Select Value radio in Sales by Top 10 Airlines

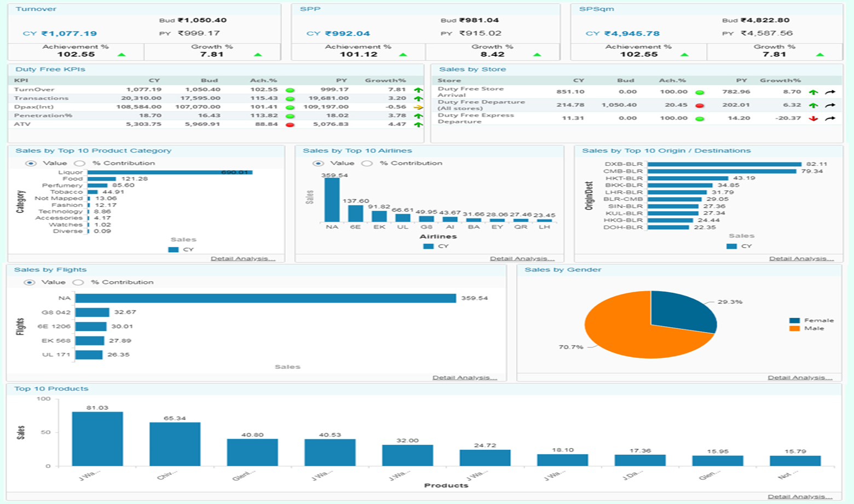pyautogui.click(x=318, y=164)
